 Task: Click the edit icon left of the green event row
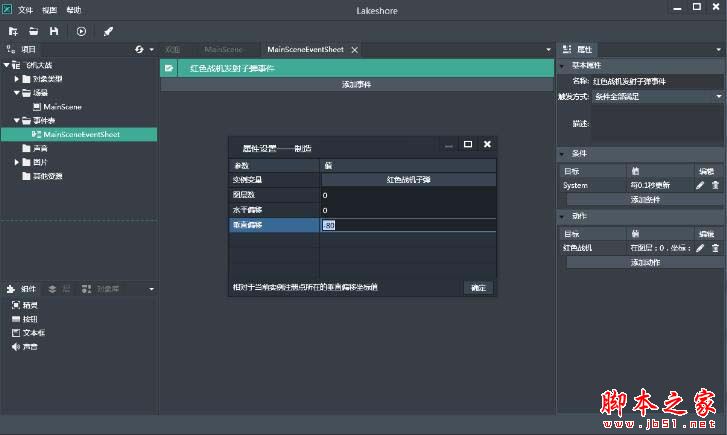(169, 68)
